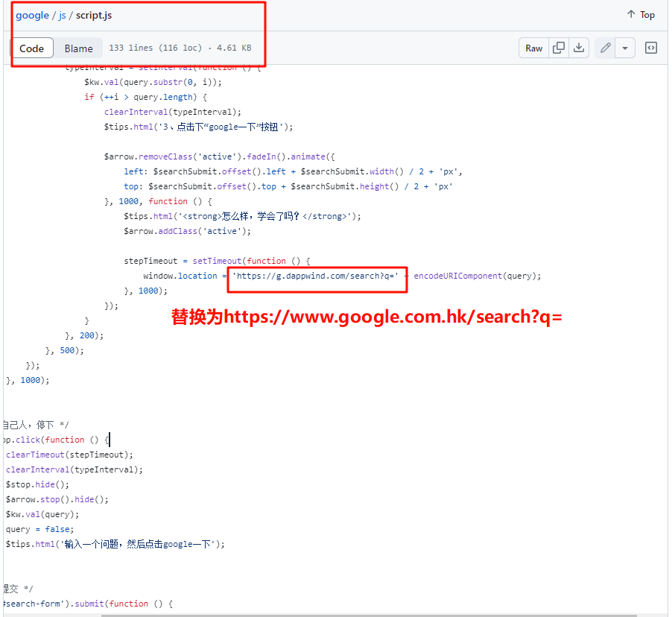672x617 pixels.
Task: Open the google repository breadcrumb link
Action: coord(32,16)
